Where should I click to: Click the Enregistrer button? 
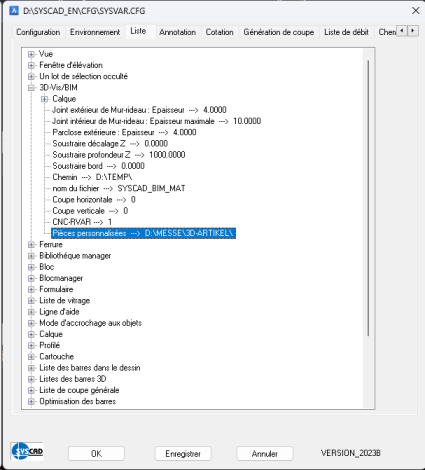click(x=183, y=454)
